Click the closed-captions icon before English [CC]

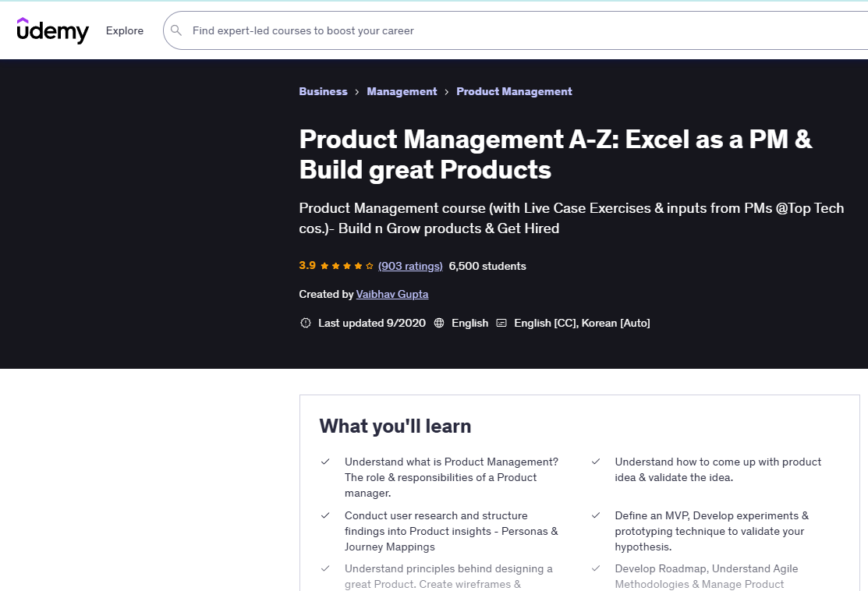[x=501, y=322]
